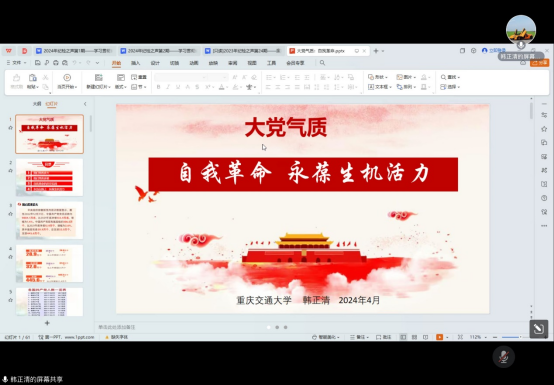Click the star icon in right sidebar
Viewport: 554px width, 385px height.
pos(544,129)
